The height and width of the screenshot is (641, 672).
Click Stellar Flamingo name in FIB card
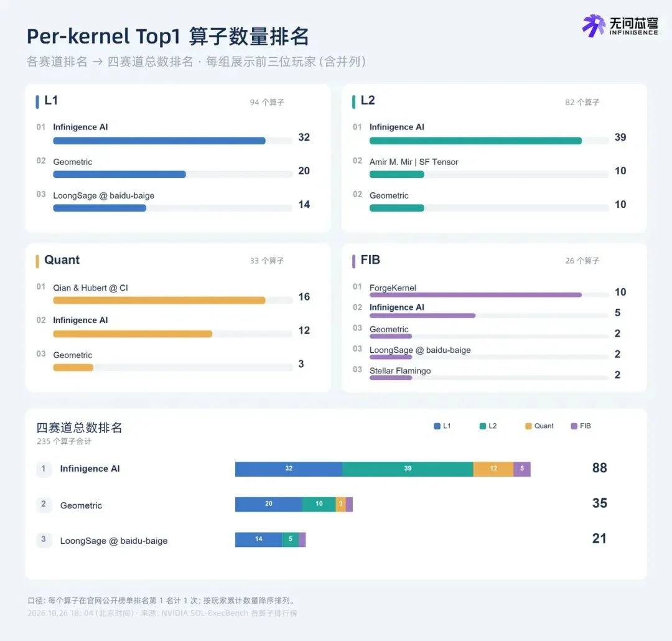tap(400, 370)
